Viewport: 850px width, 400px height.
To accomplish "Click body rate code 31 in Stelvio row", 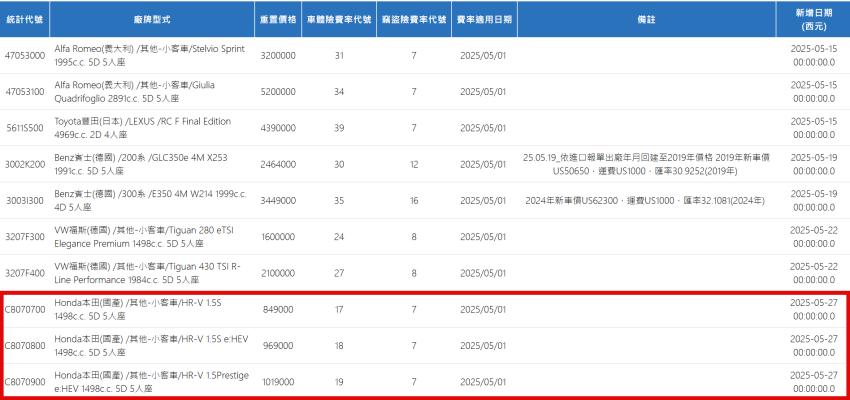I will (339, 55).
